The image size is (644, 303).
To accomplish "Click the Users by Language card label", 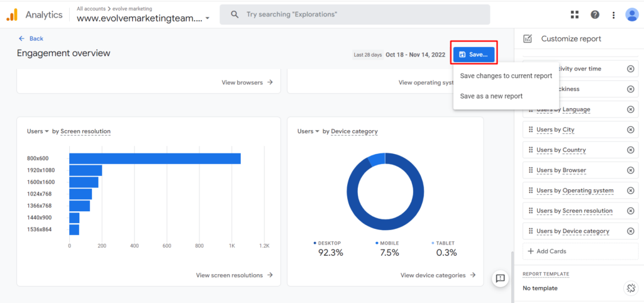I will coord(563,109).
